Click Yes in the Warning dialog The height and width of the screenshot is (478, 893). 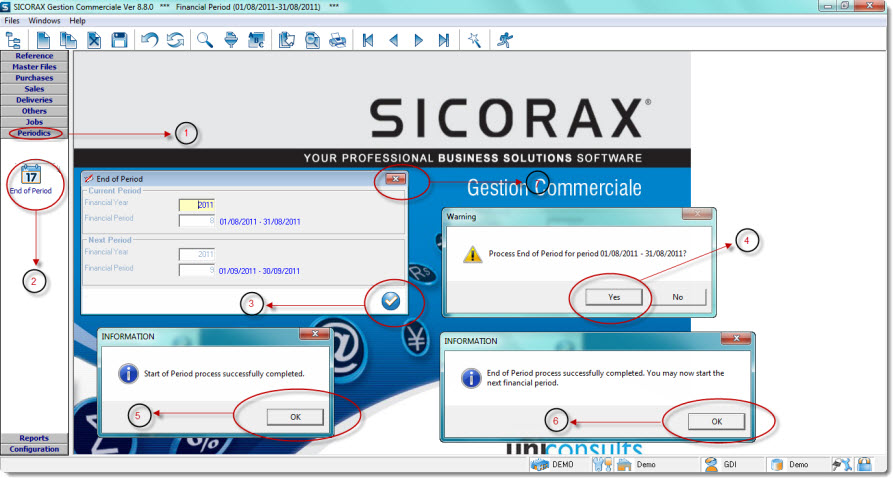click(612, 297)
